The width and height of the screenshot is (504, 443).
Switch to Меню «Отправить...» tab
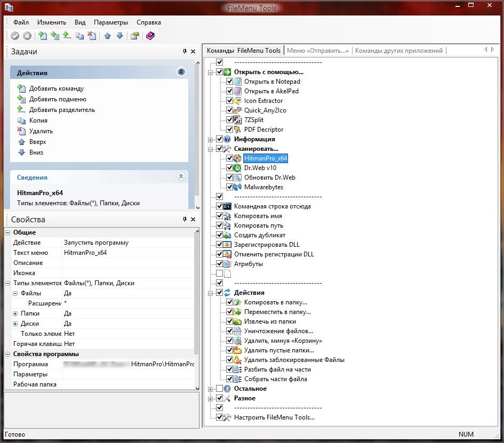[317, 51]
